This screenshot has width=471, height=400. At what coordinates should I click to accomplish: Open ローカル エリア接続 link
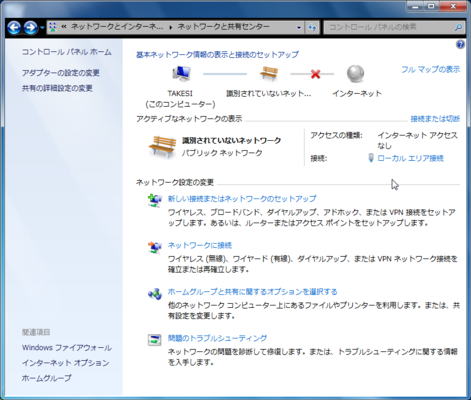tap(410, 158)
